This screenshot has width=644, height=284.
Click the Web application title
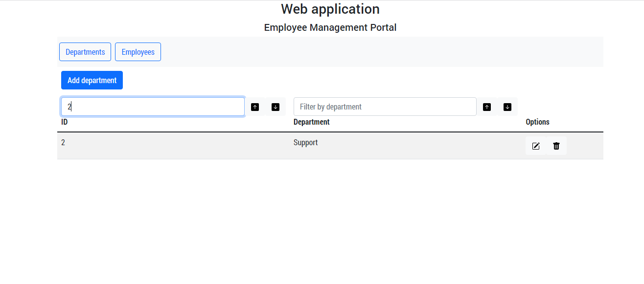[x=330, y=9]
